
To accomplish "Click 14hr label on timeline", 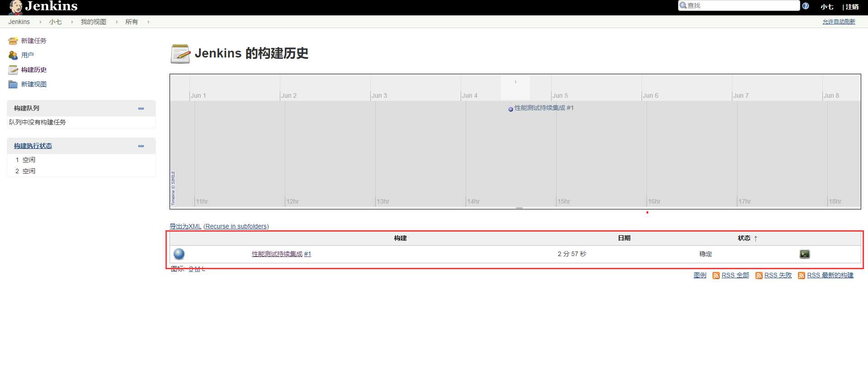I will click(473, 201).
